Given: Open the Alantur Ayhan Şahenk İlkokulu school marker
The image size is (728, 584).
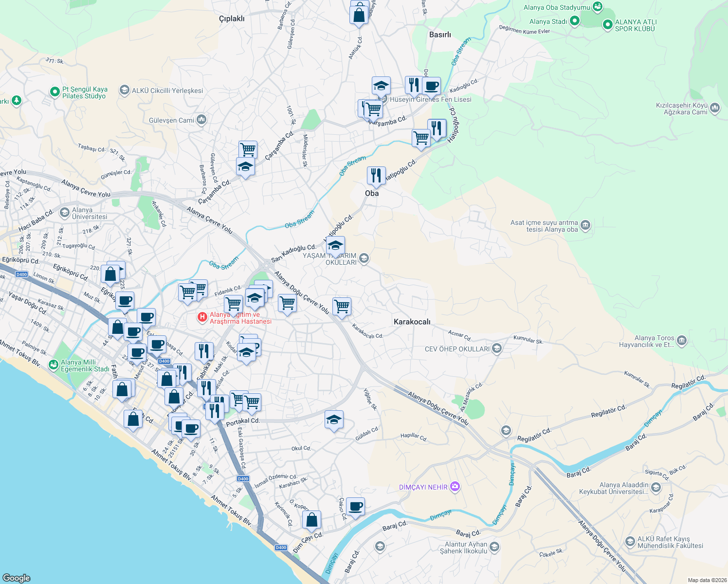Looking at the screenshot, I should [493, 547].
